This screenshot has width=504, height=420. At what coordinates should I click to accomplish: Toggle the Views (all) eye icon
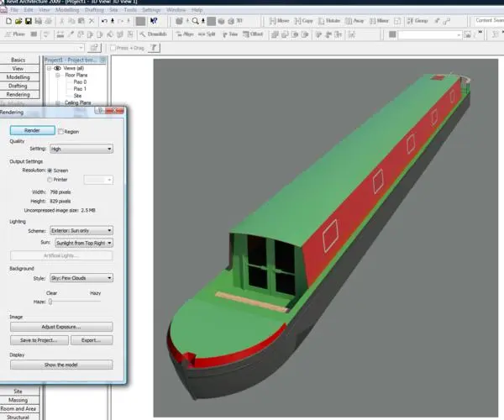pos(57,68)
